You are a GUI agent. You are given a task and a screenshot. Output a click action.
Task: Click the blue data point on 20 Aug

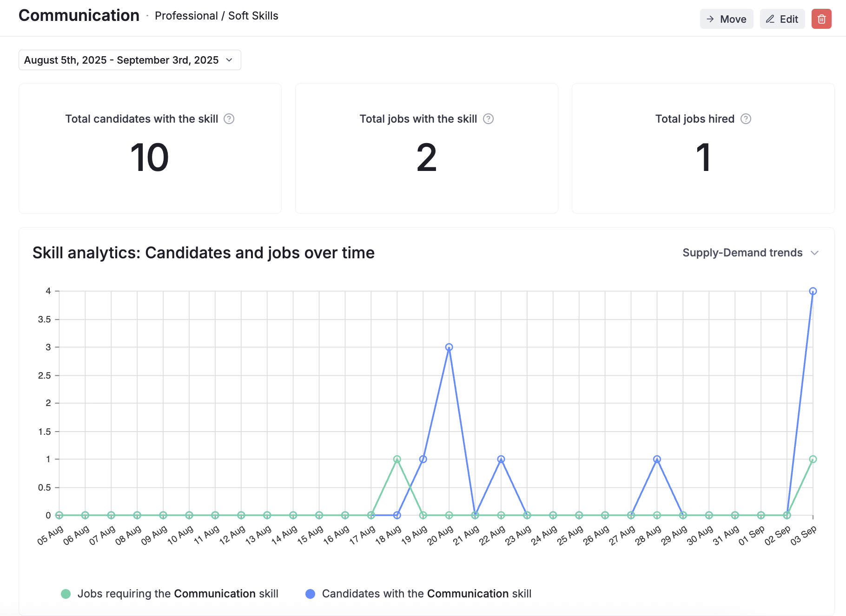pyautogui.click(x=449, y=347)
